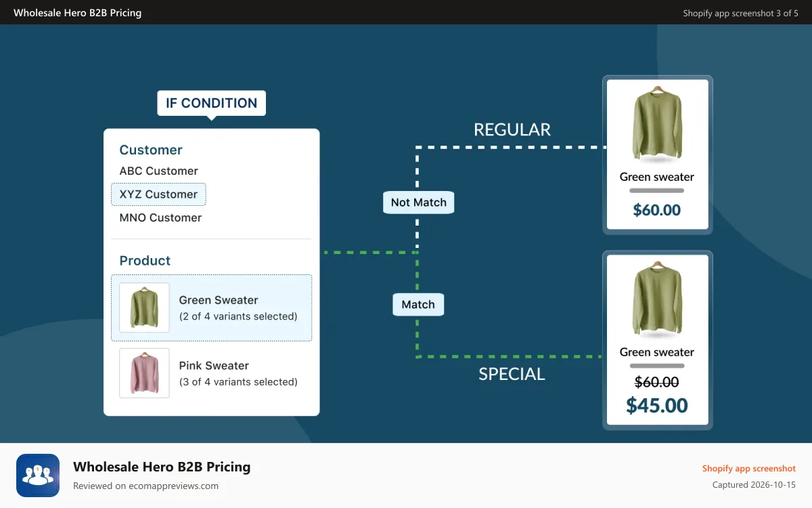Click the REGULAR heading
The height and width of the screenshot is (508, 812).
coord(512,129)
